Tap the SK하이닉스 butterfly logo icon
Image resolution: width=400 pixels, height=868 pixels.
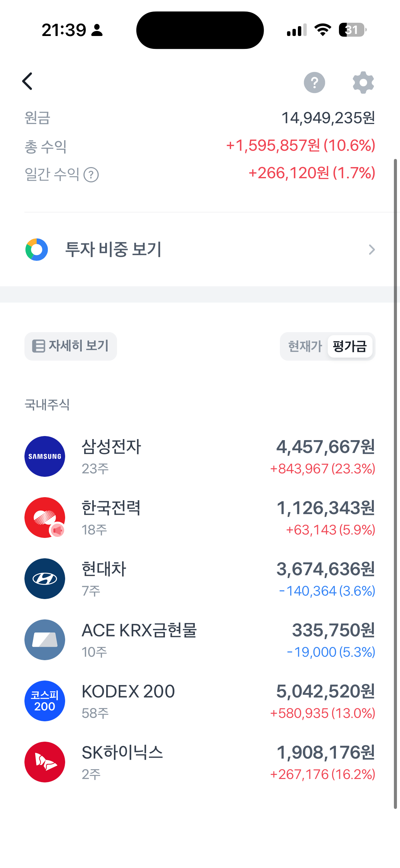point(45,762)
